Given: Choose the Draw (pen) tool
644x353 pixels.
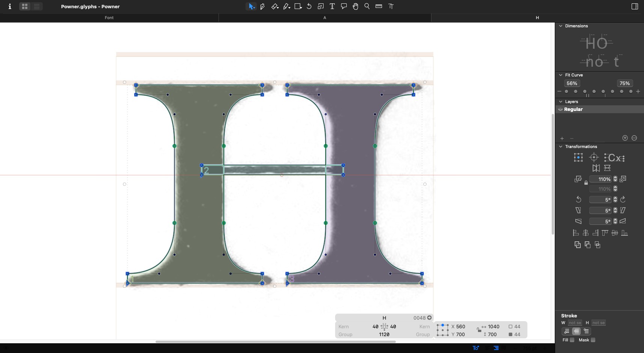Looking at the screenshot, I should 262,6.
